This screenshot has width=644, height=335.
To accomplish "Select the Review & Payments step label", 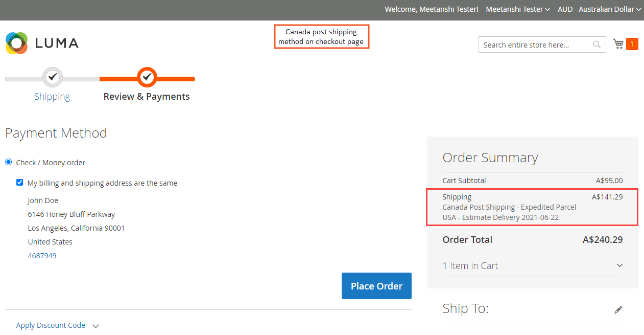I will (147, 97).
